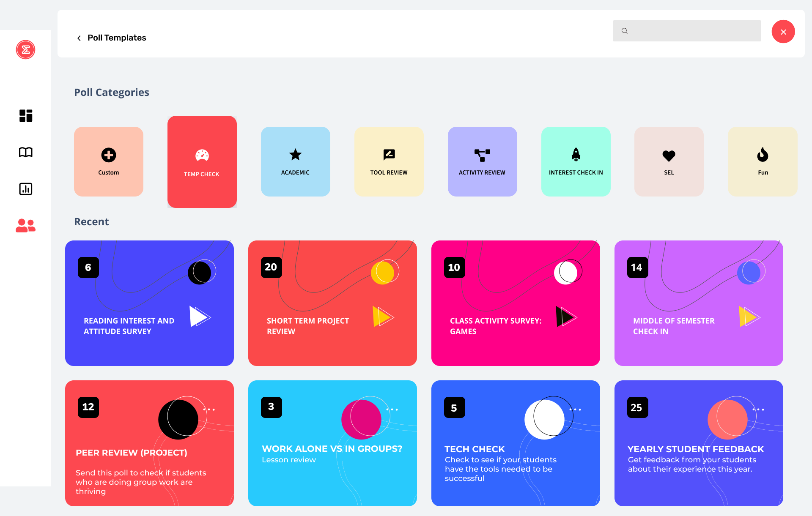Image resolution: width=812 pixels, height=516 pixels.
Task: Open the dashboard icon in sidebar
Action: point(26,115)
